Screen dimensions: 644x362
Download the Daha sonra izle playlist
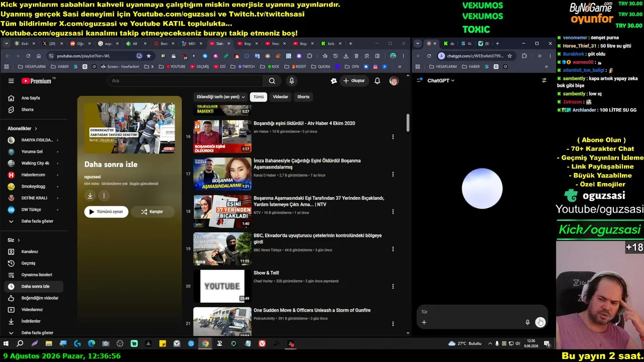(x=90, y=196)
